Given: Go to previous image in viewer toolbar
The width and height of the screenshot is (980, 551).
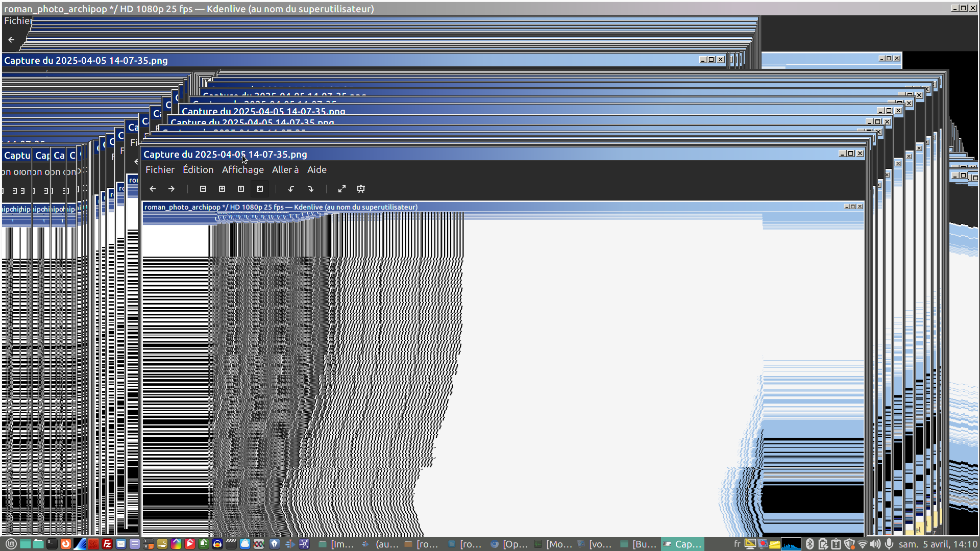Looking at the screenshot, I should pyautogui.click(x=153, y=189).
